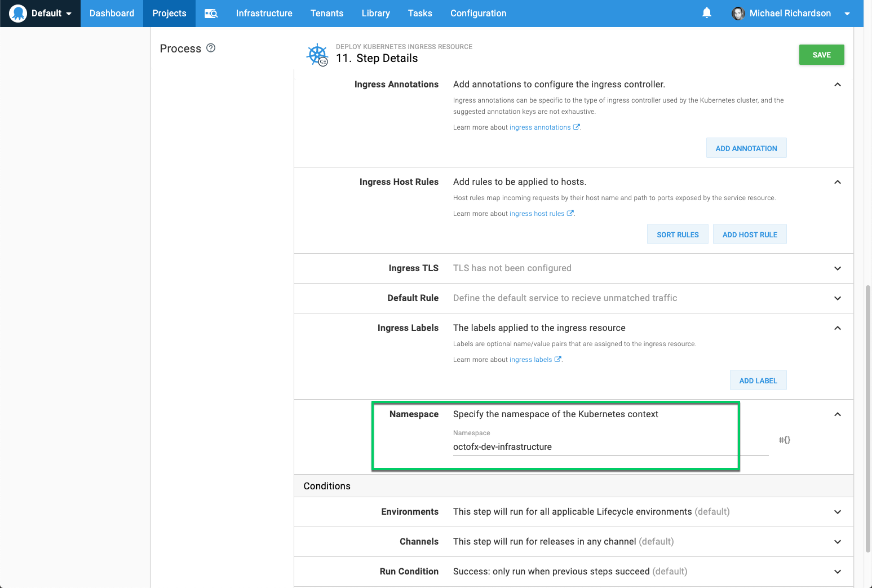Click Michael Richardson's profile avatar
The width and height of the screenshot is (872, 588).
tap(738, 13)
